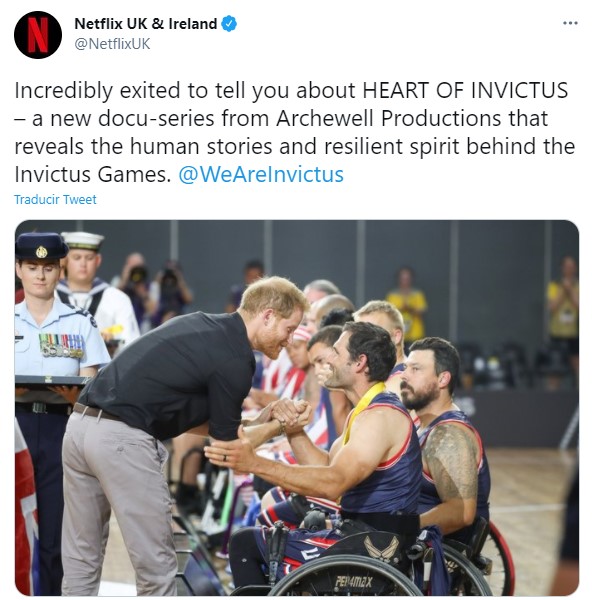
Task: Open the Netflix UK & Ireland profile name
Action: (x=145, y=24)
